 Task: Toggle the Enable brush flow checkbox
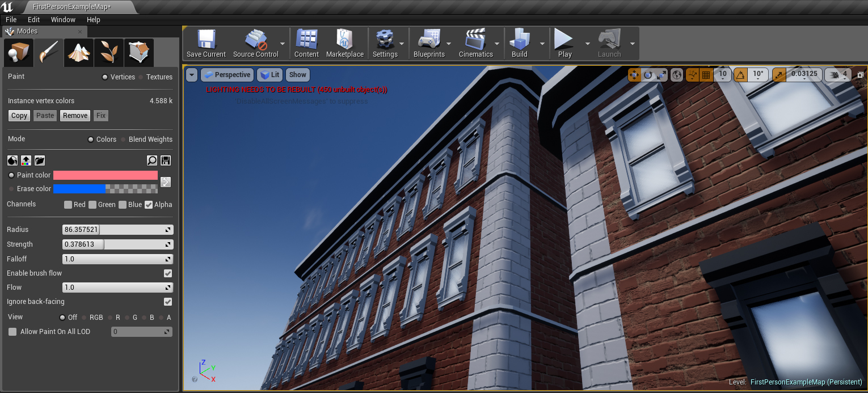167,273
